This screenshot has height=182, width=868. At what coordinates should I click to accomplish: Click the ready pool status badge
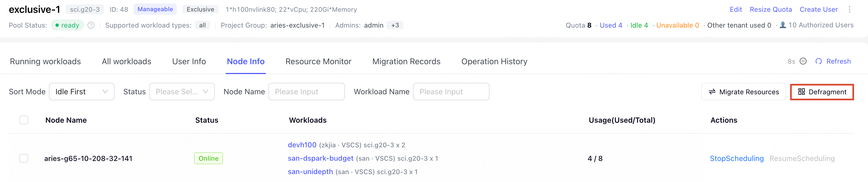(67, 25)
